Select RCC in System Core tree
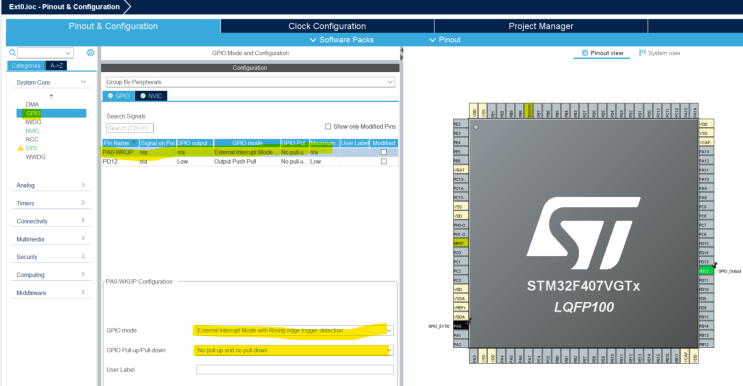The height and width of the screenshot is (386, 743). click(32, 139)
